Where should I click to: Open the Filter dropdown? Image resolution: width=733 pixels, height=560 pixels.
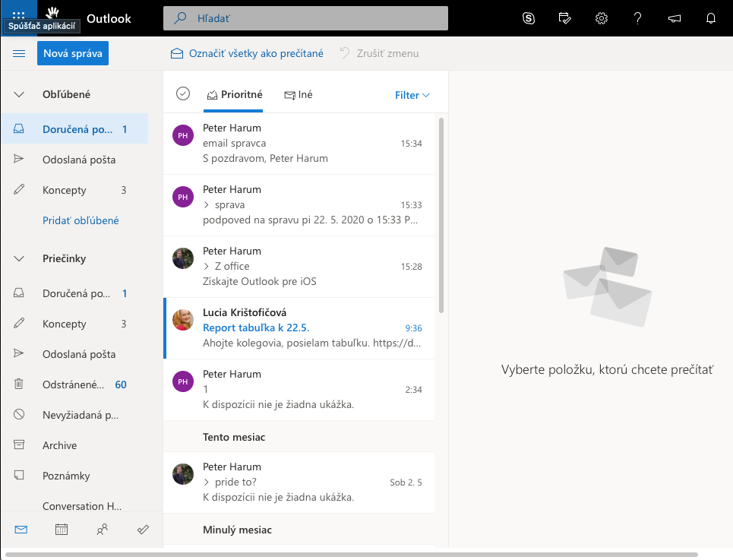point(412,95)
